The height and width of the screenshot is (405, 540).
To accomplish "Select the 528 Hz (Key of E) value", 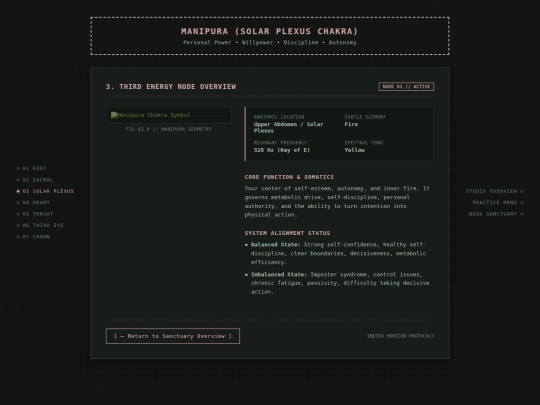I will pyautogui.click(x=282, y=150).
